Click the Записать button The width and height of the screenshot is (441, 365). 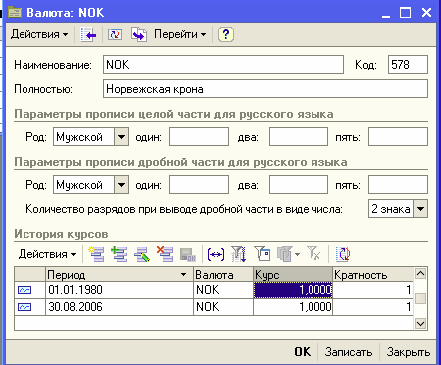pos(348,352)
